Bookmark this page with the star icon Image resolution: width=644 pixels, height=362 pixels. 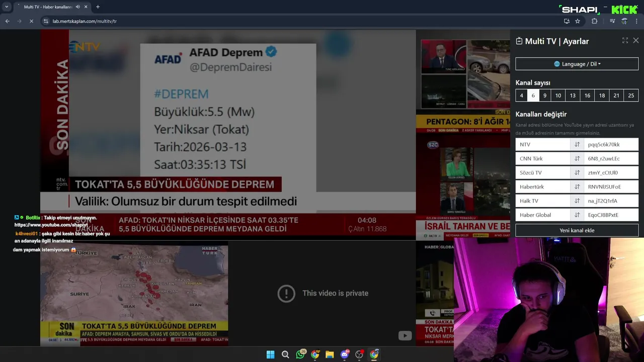click(578, 21)
